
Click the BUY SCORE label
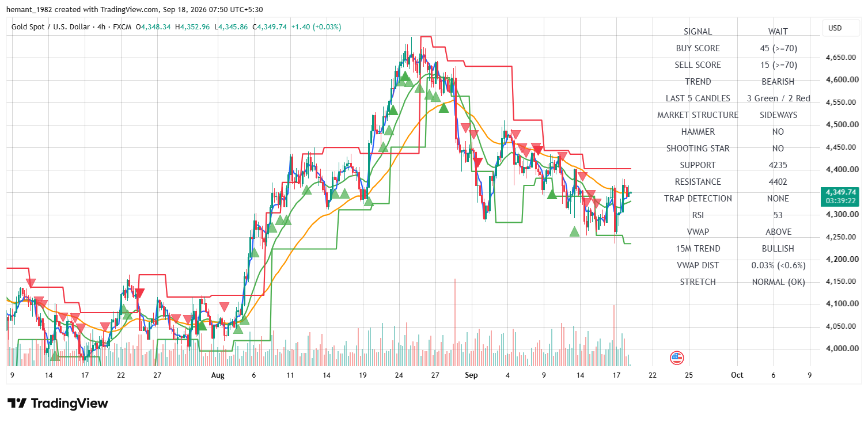click(x=698, y=48)
